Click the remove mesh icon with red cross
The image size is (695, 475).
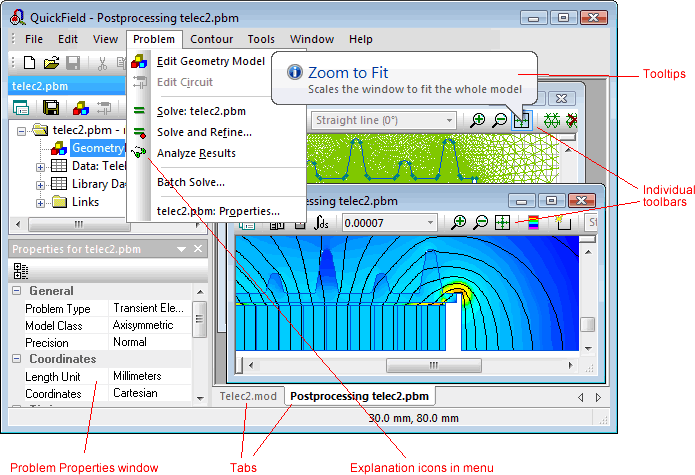tap(572, 120)
